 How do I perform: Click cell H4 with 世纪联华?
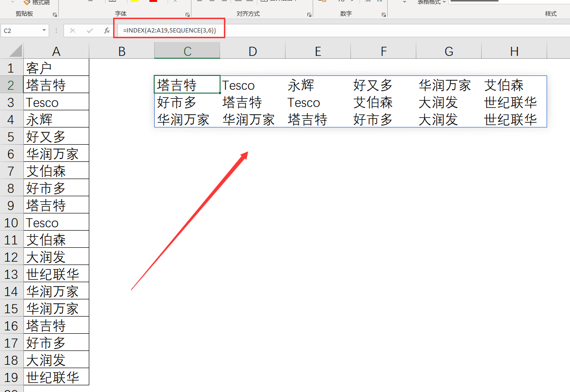pyautogui.click(x=514, y=119)
